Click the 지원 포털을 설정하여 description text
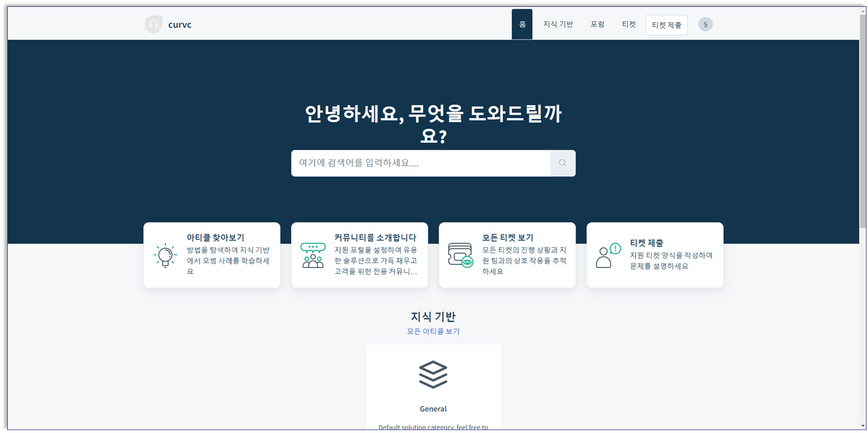The image size is (868, 433). (376, 260)
